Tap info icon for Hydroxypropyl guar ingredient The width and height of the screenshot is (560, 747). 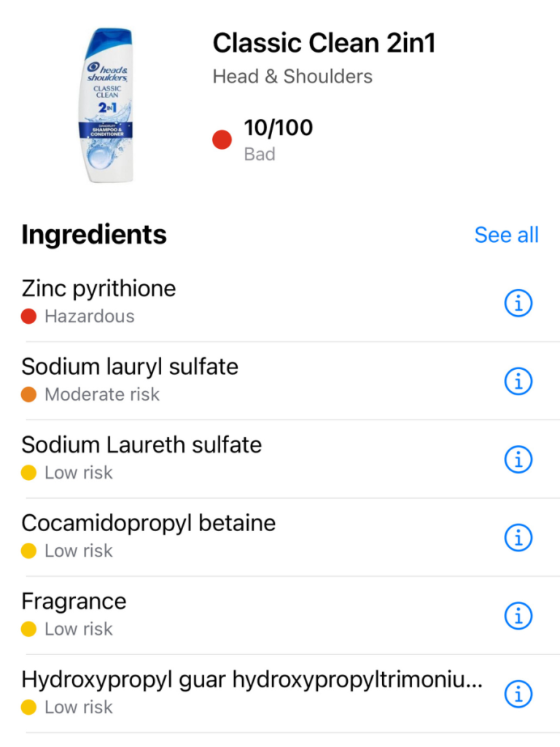[x=518, y=694]
